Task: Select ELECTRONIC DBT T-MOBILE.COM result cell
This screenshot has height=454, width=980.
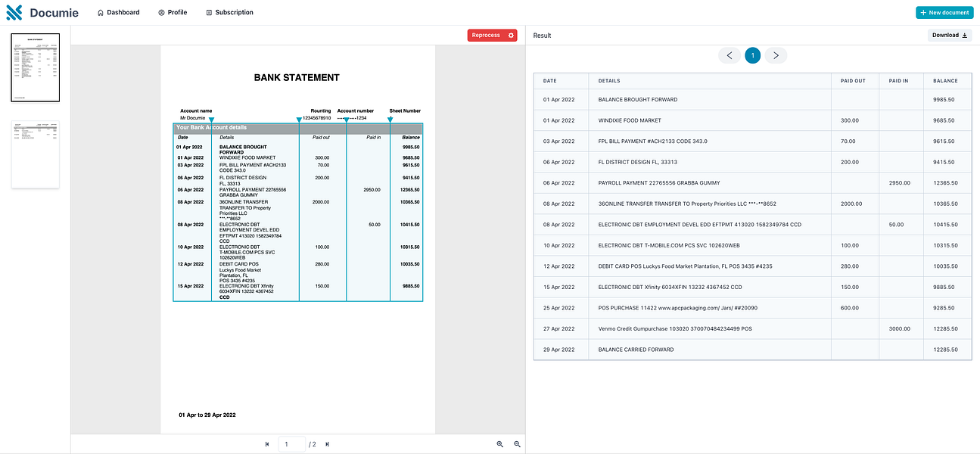Action: (x=710, y=245)
